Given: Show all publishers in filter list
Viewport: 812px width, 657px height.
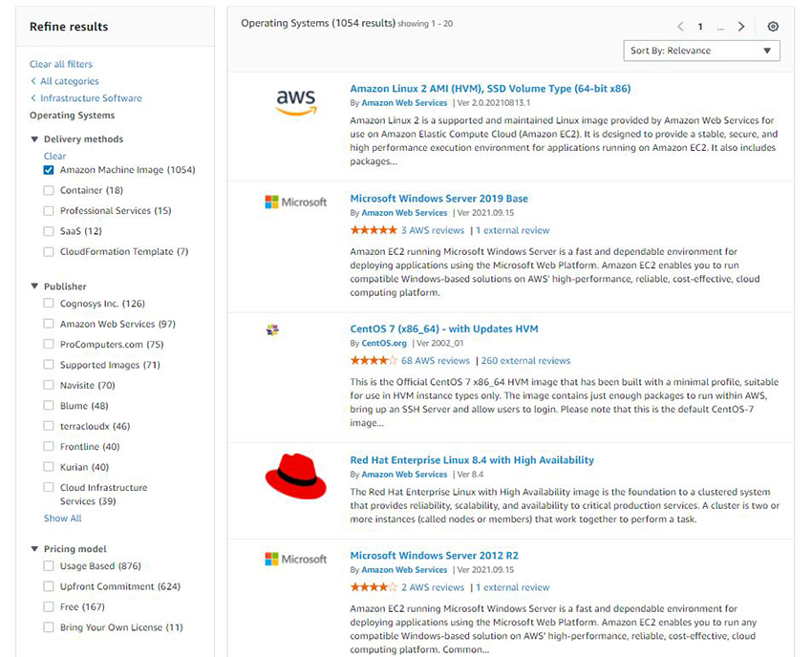Looking at the screenshot, I should (x=63, y=519).
